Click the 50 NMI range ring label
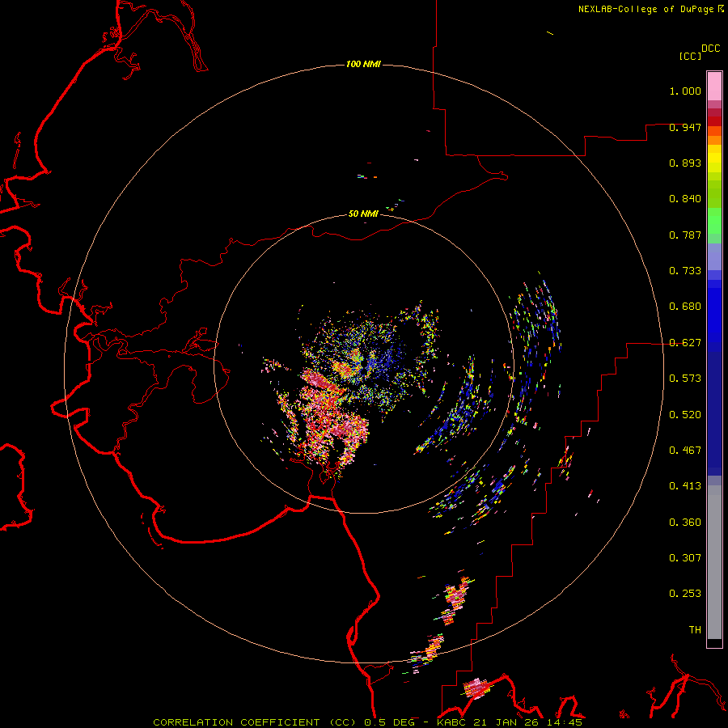 coord(363,214)
